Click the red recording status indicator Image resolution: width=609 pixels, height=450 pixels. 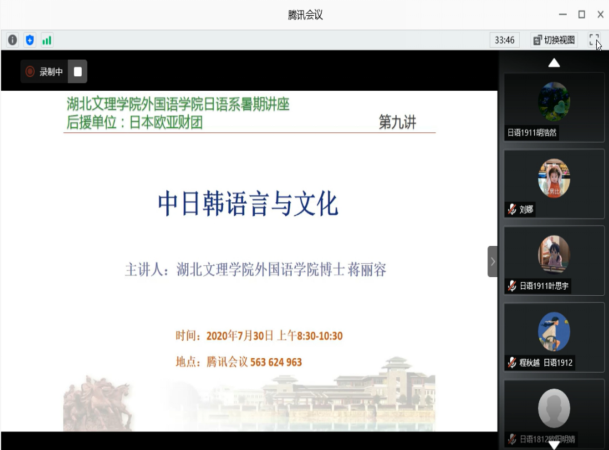coord(31,72)
